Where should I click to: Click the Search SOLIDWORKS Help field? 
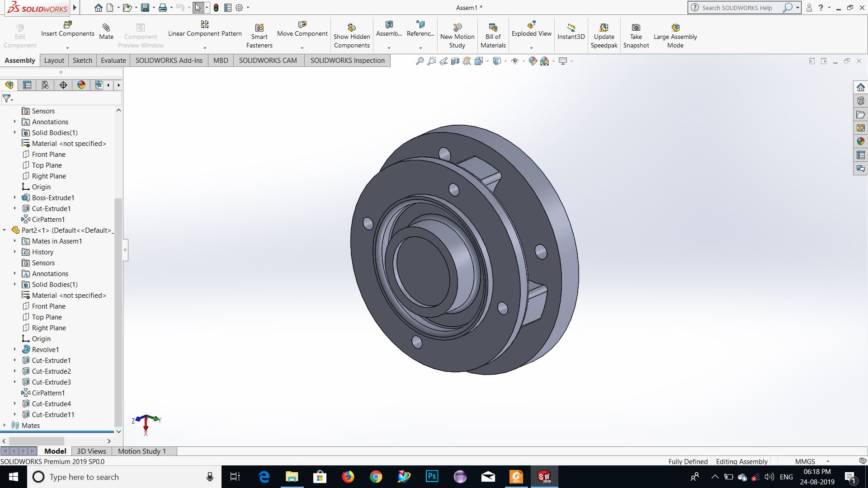pos(737,8)
